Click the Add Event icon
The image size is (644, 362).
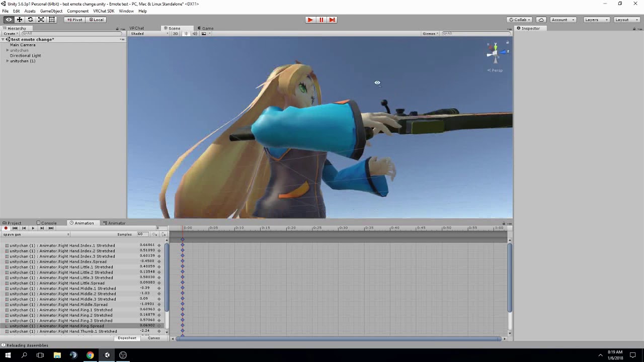[164, 234]
